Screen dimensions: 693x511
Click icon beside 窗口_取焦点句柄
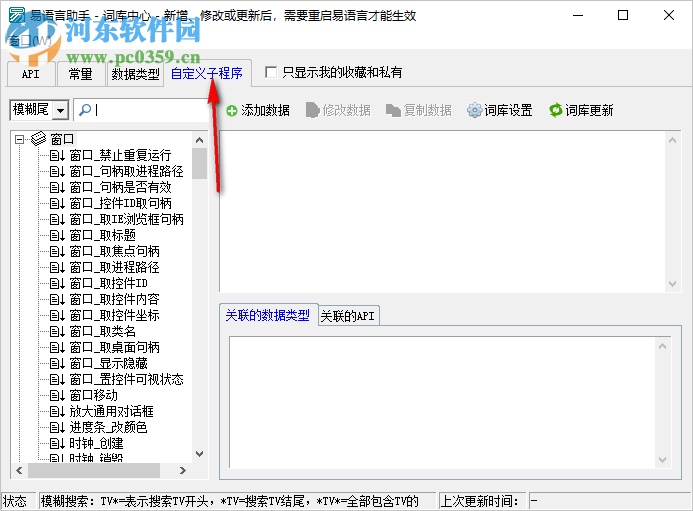tap(57, 252)
